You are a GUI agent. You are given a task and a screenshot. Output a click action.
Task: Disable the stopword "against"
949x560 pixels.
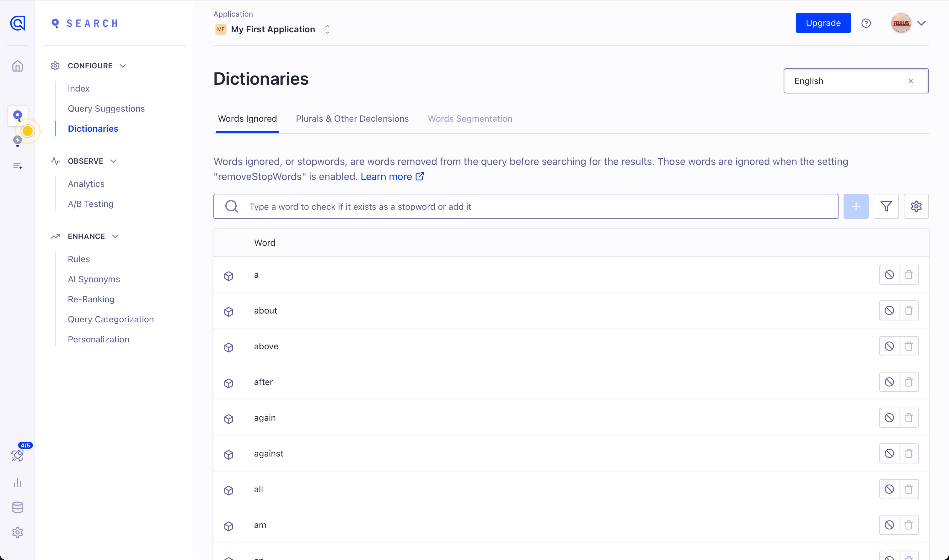point(889,454)
